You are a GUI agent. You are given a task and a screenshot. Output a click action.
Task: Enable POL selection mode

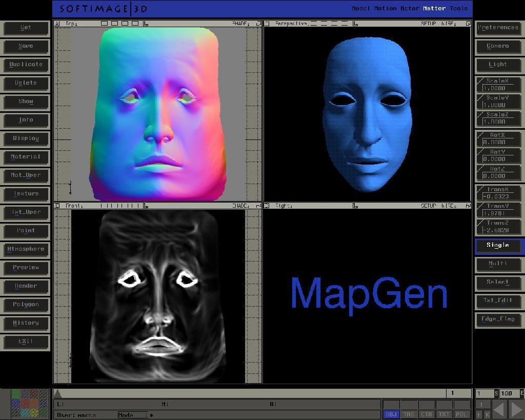coord(461,414)
